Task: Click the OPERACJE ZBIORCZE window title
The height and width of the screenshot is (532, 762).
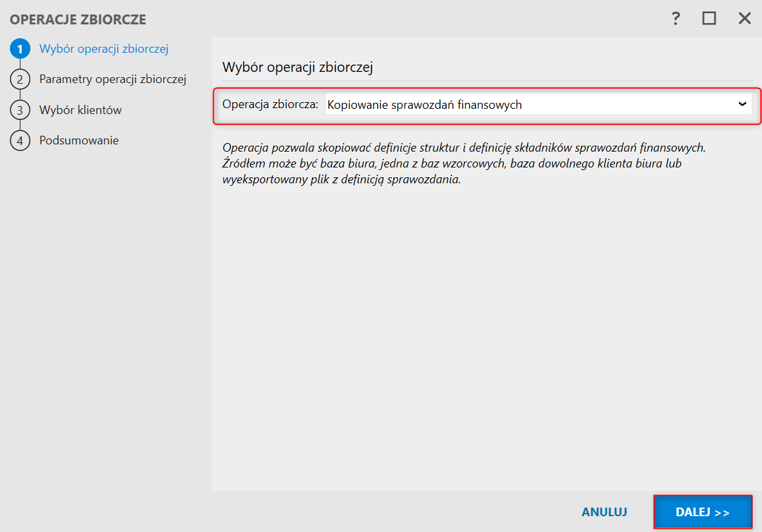Action: click(x=78, y=19)
